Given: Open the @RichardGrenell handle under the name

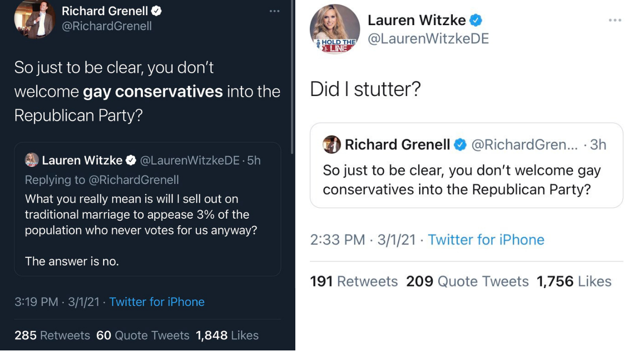Looking at the screenshot, I should (107, 26).
